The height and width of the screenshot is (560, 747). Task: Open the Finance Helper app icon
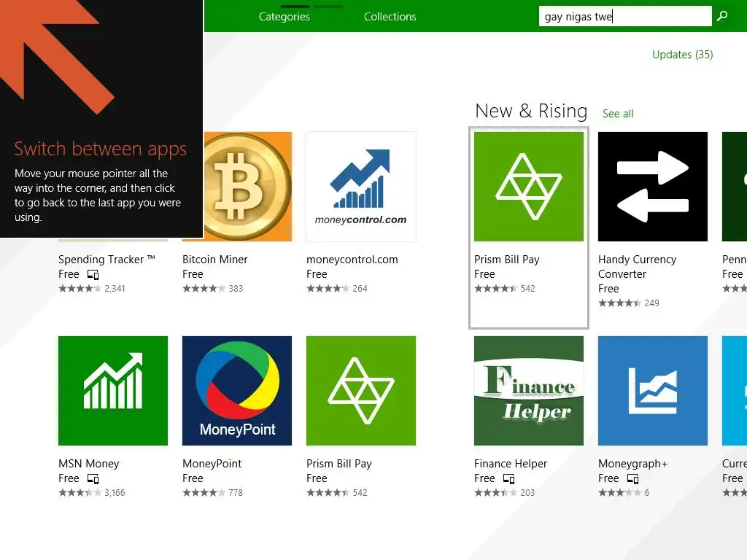[529, 391]
